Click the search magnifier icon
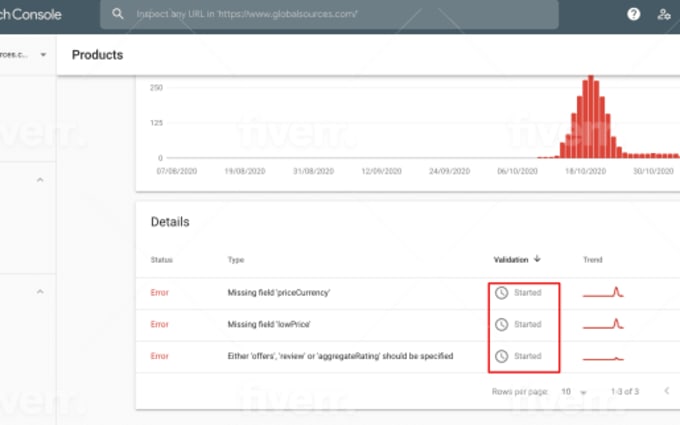 [118, 14]
